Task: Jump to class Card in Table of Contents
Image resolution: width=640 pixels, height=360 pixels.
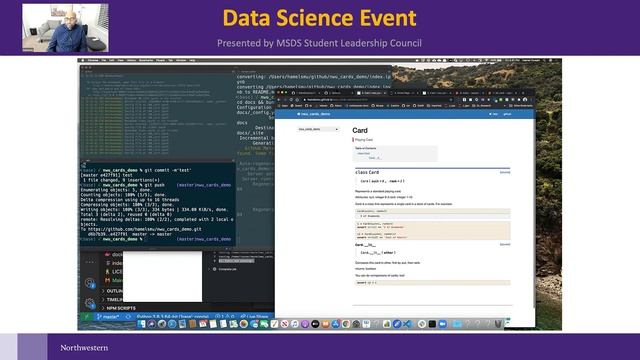Action: [x=364, y=153]
